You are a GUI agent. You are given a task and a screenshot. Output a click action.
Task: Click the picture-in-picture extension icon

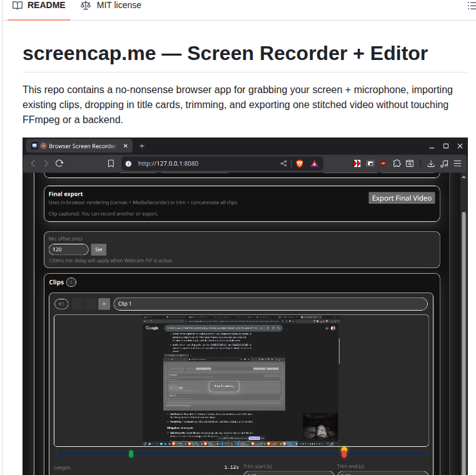370,164
